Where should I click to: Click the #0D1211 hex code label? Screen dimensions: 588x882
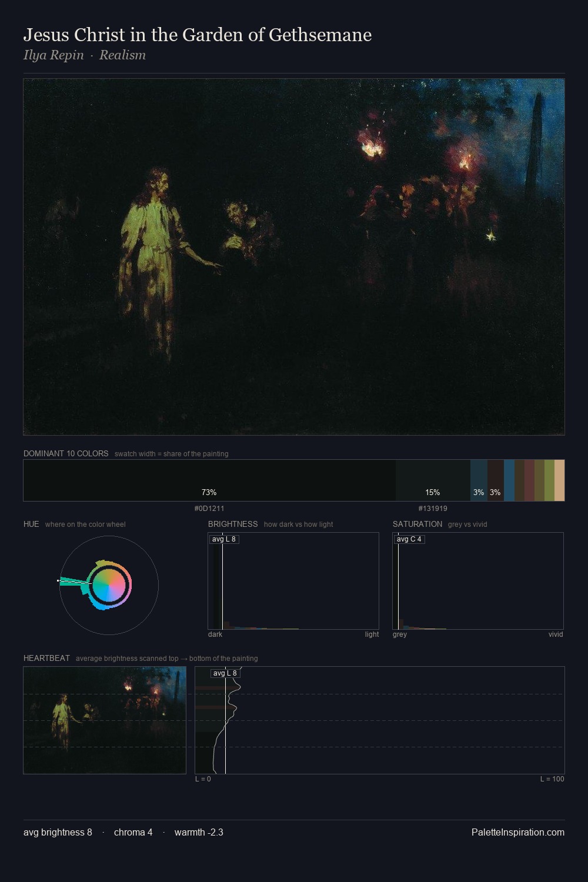pyautogui.click(x=209, y=509)
